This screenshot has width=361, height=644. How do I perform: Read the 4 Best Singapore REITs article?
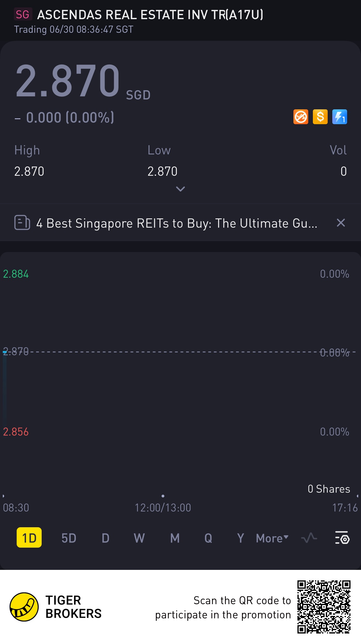pos(177,223)
